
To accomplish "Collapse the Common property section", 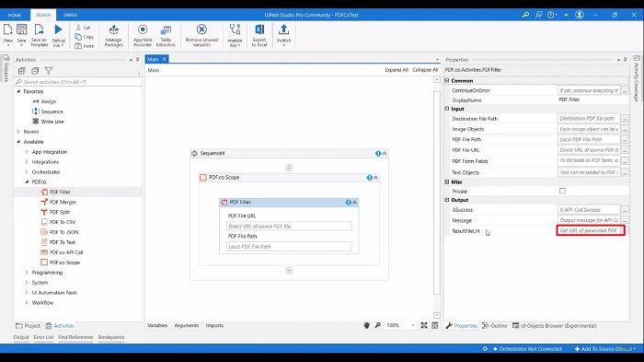I will pos(447,81).
